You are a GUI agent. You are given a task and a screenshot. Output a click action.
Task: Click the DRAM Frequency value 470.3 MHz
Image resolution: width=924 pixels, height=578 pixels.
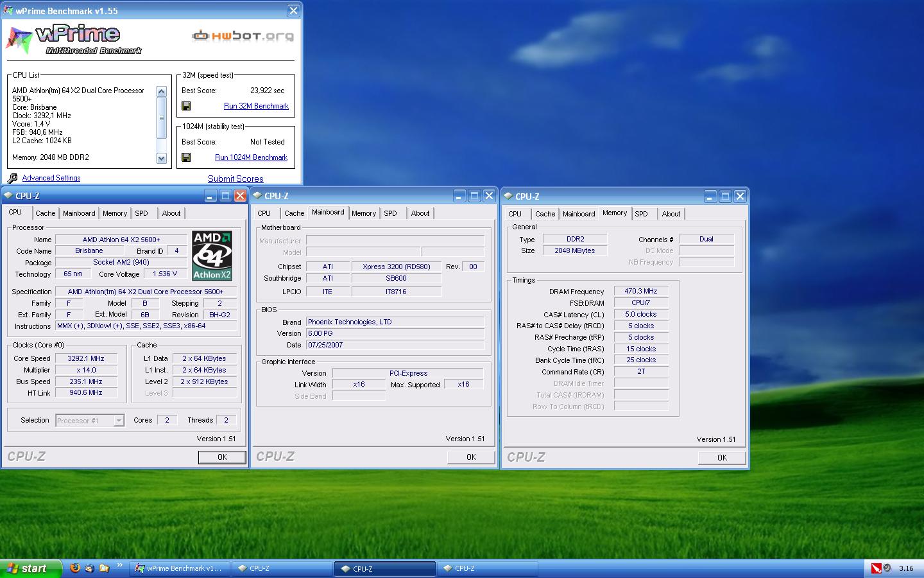pyautogui.click(x=641, y=291)
